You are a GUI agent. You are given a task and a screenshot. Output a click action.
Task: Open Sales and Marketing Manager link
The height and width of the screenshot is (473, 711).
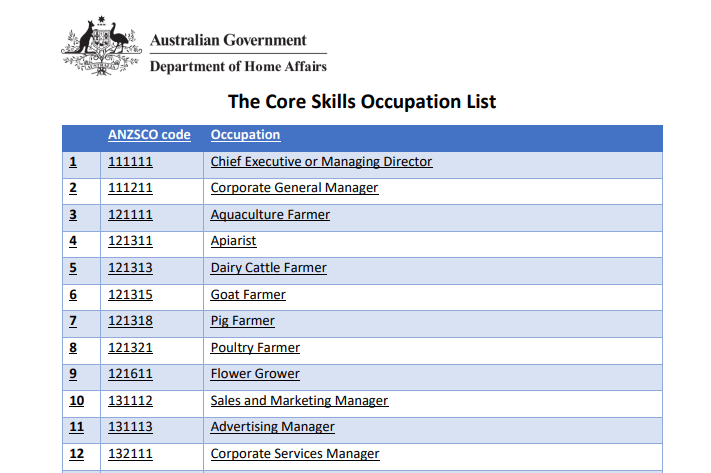click(299, 401)
